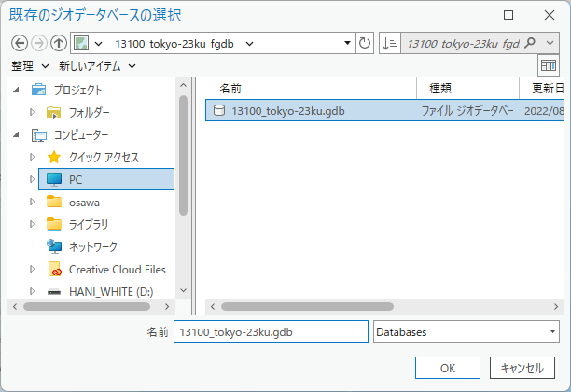Image resolution: width=571 pixels, height=392 pixels.
Task: Select クイック アクセス in the tree
Action: click(104, 158)
